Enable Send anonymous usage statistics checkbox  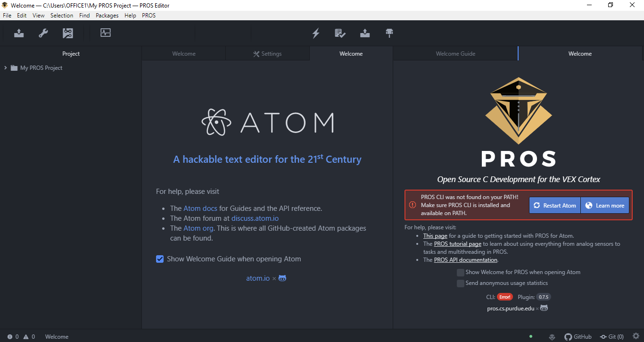(x=461, y=284)
